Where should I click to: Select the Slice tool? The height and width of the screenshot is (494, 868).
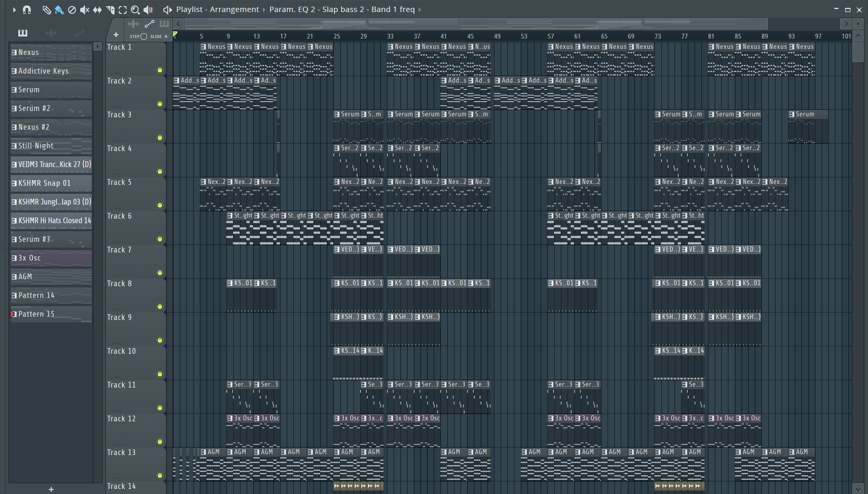click(x=110, y=10)
